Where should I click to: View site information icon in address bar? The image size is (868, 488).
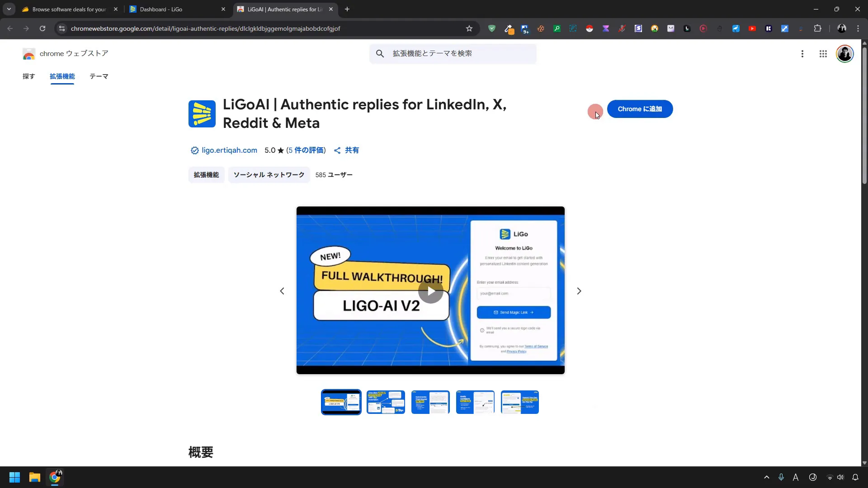(x=62, y=28)
